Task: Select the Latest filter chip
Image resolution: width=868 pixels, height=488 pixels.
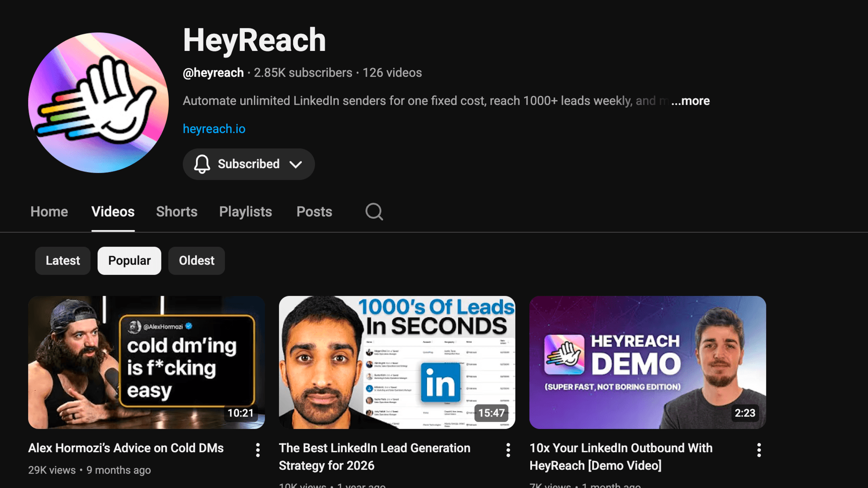Action: click(x=62, y=261)
